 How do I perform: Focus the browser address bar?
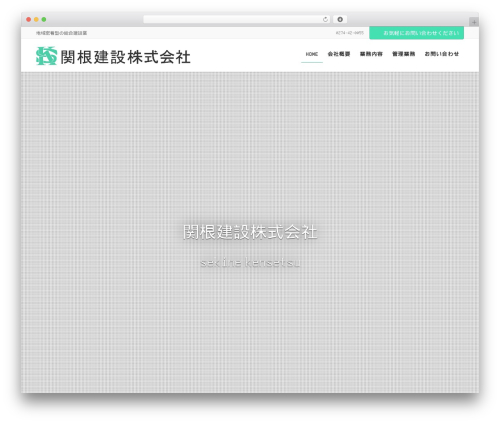(x=237, y=20)
